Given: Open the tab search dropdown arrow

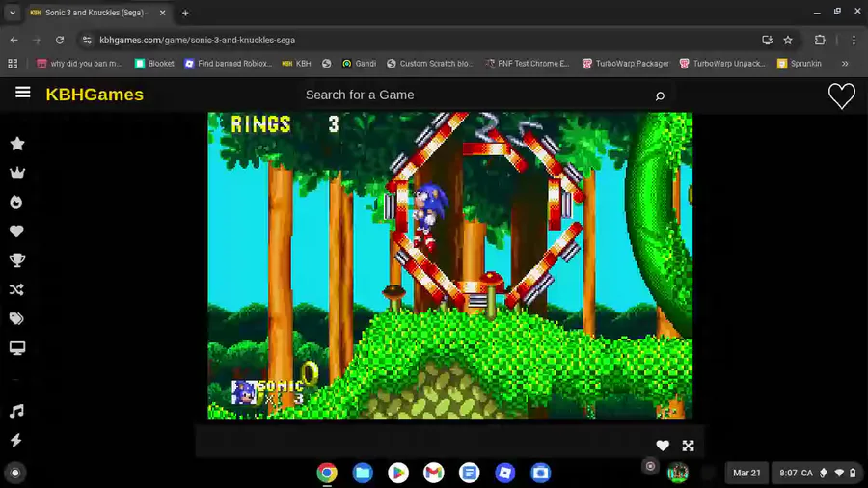Looking at the screenshot, I should coord(13,13).
